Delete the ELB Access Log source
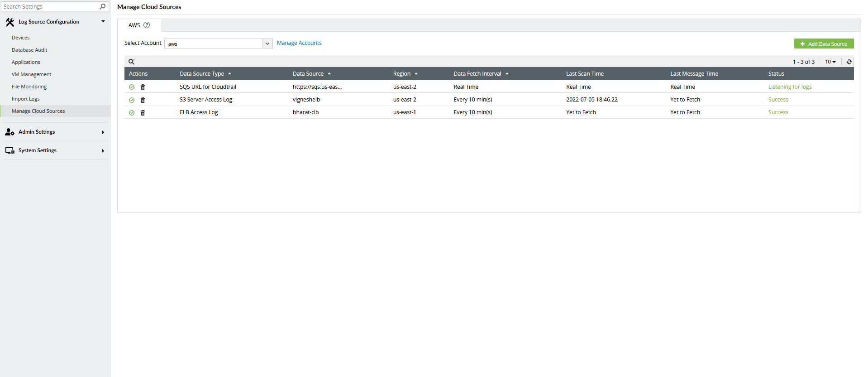 (x=143, y=113)
